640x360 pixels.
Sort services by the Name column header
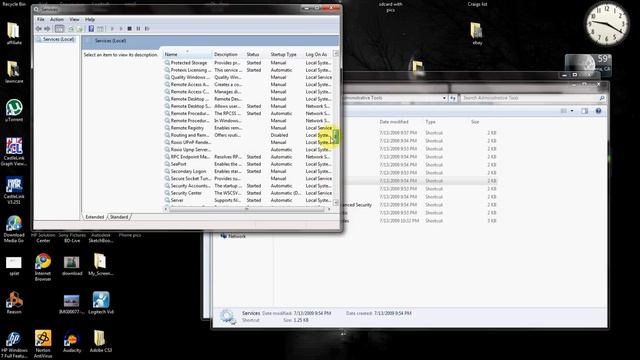[x=188, y=54]
